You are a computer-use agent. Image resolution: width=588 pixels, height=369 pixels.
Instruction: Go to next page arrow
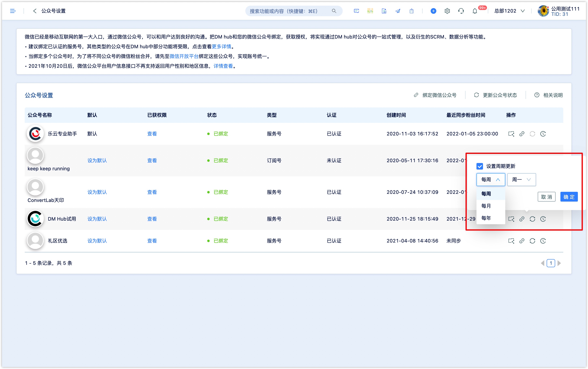point(559,263)
